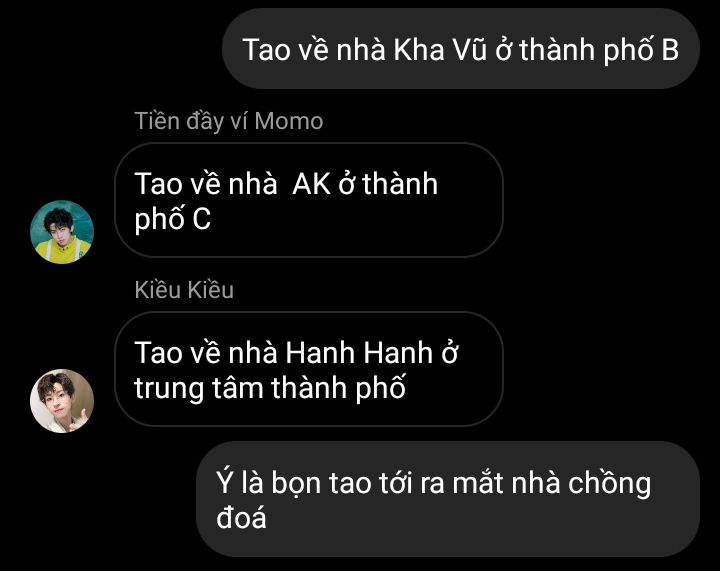Image resolution: width=720 pixels, height=571 pixels.
Task: Click the name Hanh Hanh in Kiều Kiều's message
Action: pos(359,353)
